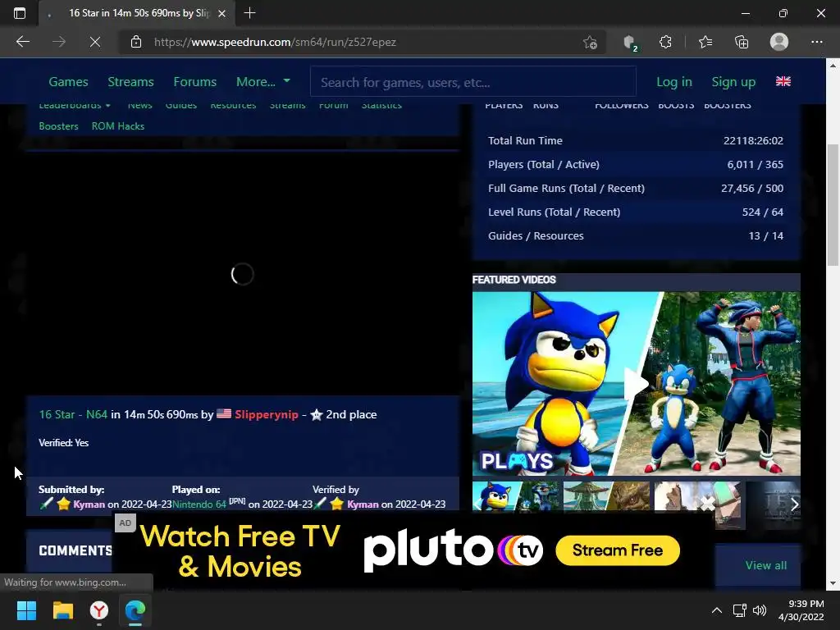Open the browser profile avatar
This screenshot has width=840, height=630.
pyautogui.click(x=779, y=42)
